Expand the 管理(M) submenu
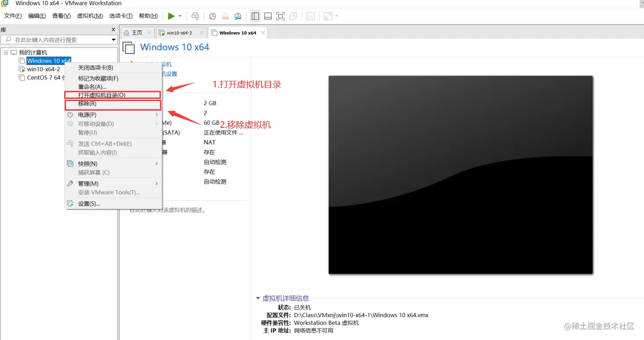The image size is (644, 340). pos(113,184)
